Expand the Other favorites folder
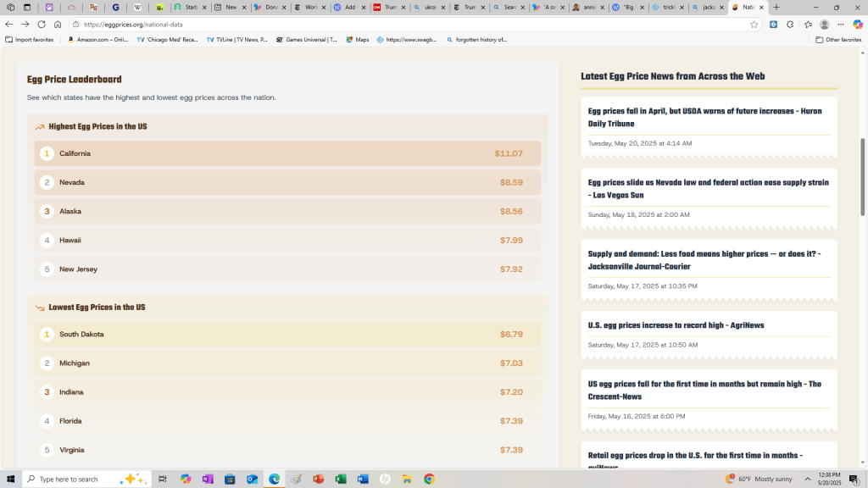This screenshot has height=488, width=868. (838, 40)
